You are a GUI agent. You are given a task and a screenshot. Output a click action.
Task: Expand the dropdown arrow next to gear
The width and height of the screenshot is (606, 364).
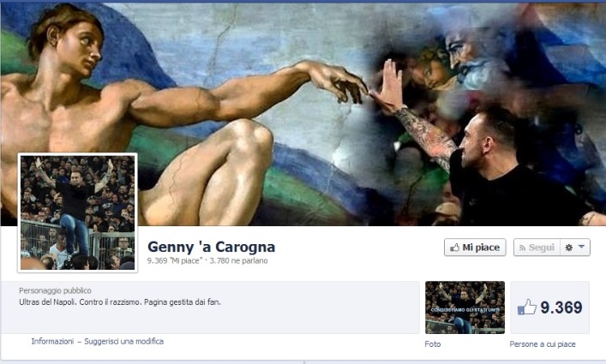[x=582, y=247]
